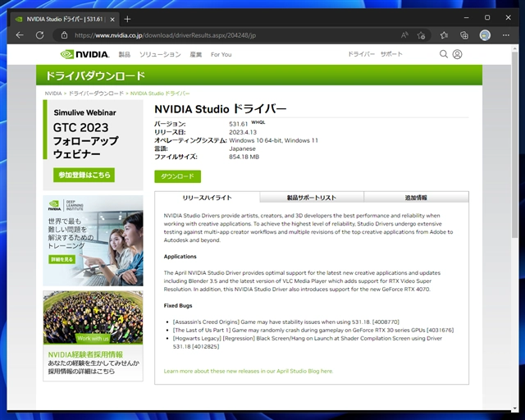Click NVIDIA経験者採用情報 link

tap(85, 354)
